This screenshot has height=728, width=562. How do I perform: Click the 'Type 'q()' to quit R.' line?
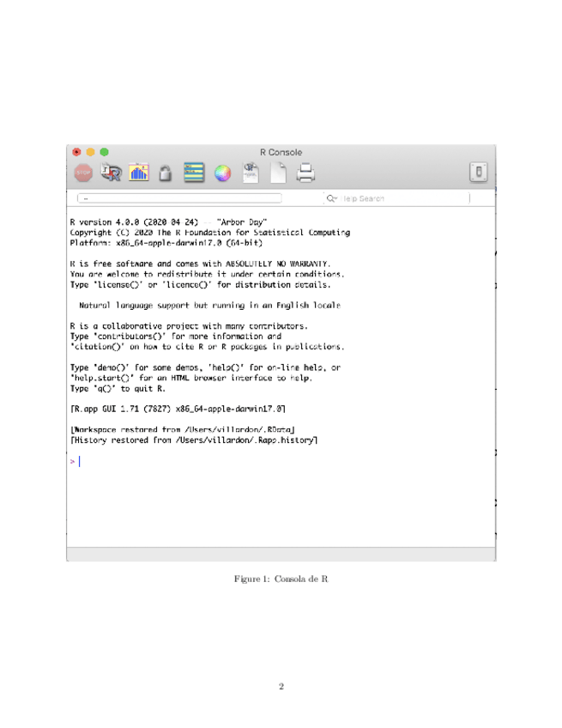pyautogui.click(x=118, y=388)
